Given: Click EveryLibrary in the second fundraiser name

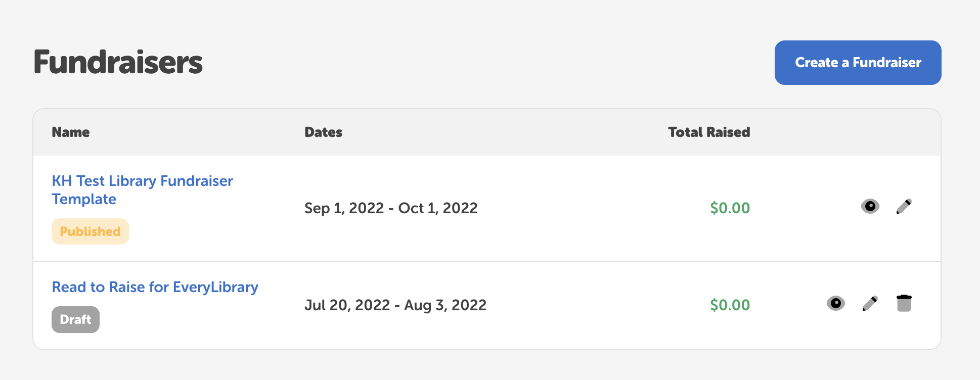Looking at the screenshot, I should pos(215,287).
